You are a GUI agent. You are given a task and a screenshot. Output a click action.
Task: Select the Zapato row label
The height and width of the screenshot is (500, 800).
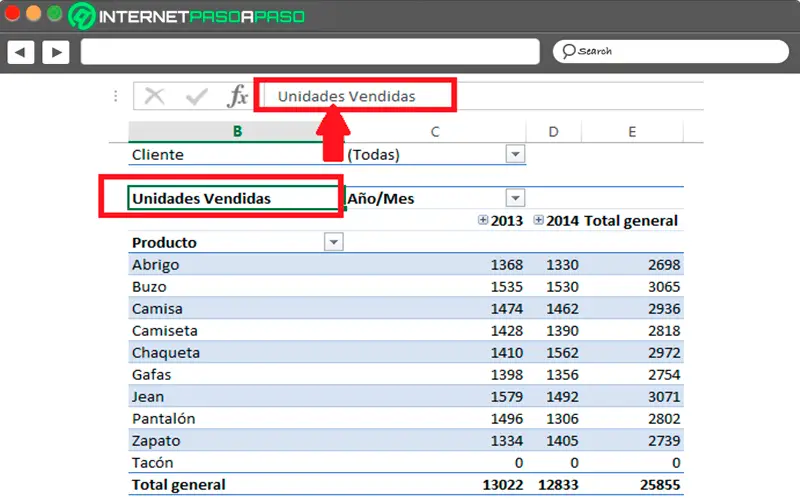coord(156,440)
